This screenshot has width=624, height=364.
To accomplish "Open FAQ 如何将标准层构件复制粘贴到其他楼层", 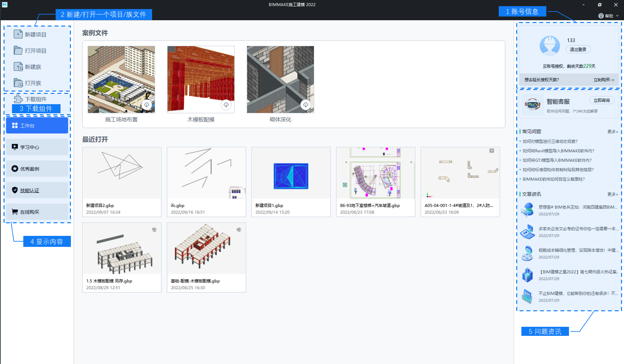I will [558, 170].
